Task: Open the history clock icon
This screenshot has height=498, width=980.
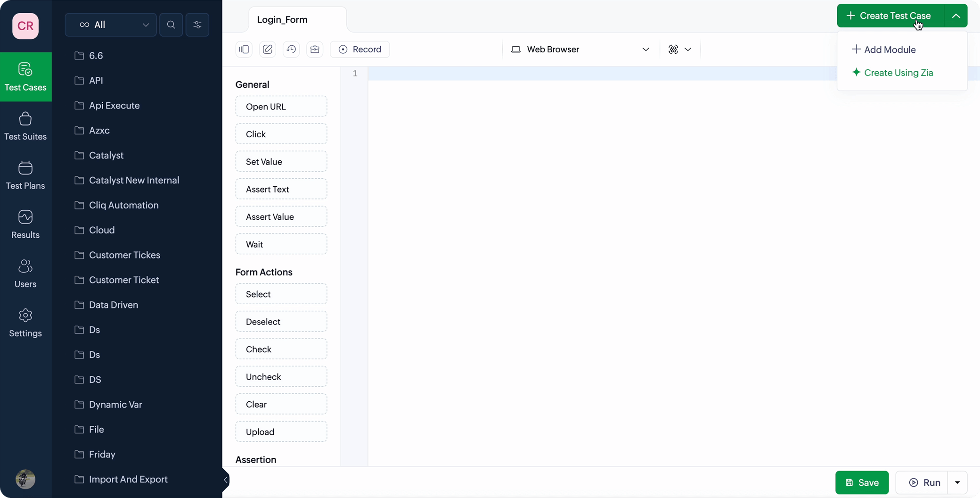Action: pyautogui.click(x=291, y=50)
